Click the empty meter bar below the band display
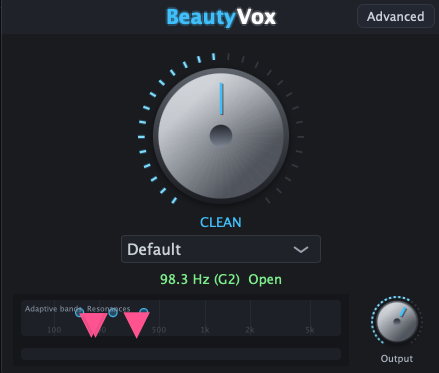Screen dimensions: 439x373 tap(181, 354)
